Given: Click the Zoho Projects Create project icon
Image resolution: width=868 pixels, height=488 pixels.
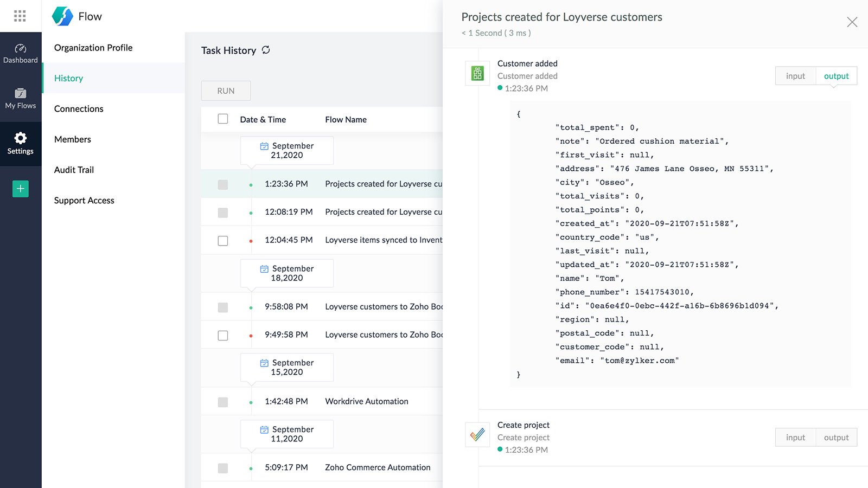Looking at the screenshot, I should coord(477,435).
